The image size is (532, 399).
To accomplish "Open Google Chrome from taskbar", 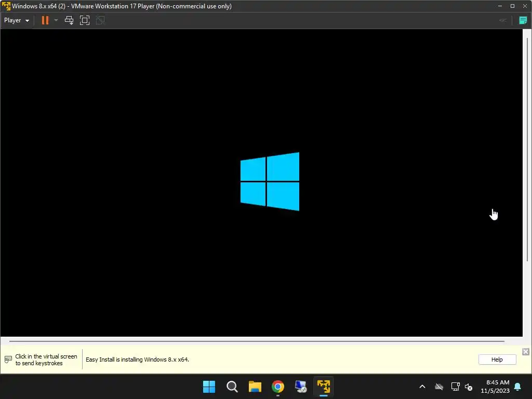I will pos(278,387).
